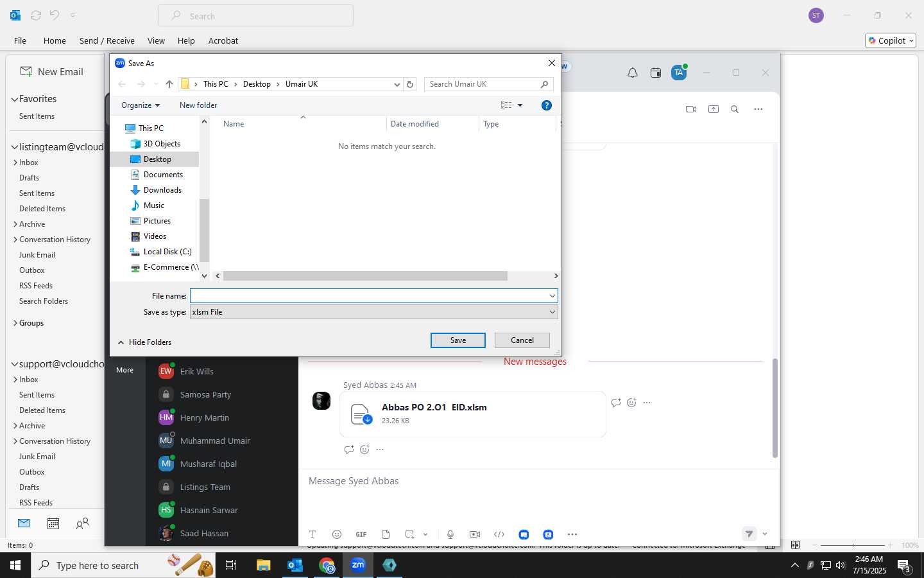Collapse the Favorites section in Outlook
Viewport: 924px width, 578px height.
pos(14,99)
